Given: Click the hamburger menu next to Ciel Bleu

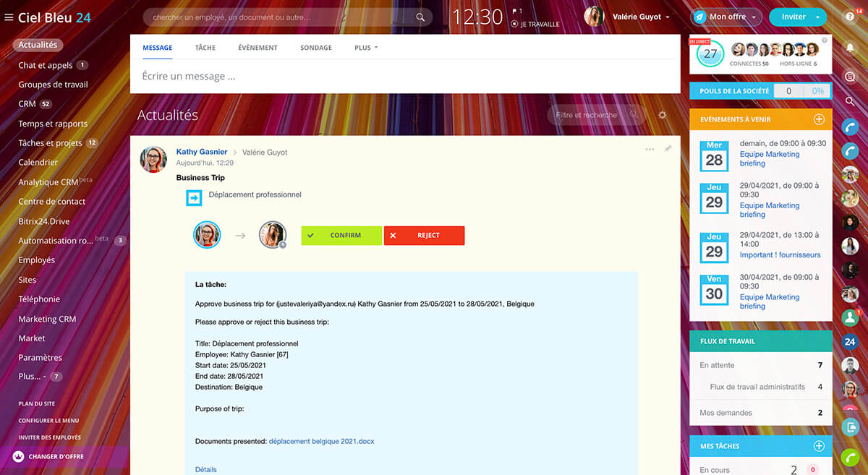Looking at the screenshot, I should point(9,17).
